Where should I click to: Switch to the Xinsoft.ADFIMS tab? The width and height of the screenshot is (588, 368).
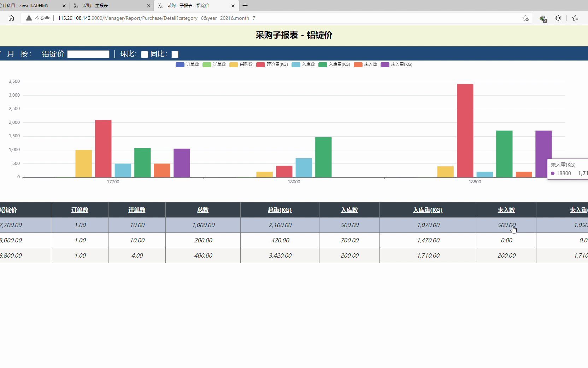coord(29,6)
